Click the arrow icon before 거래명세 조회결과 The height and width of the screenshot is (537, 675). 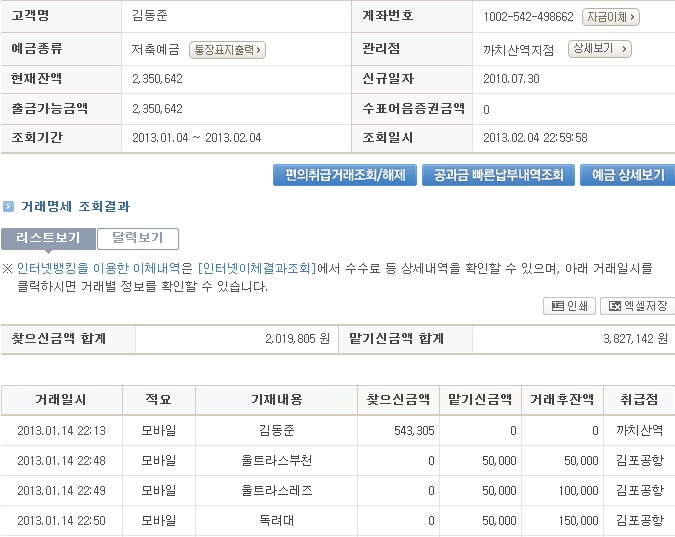(8, 207)
